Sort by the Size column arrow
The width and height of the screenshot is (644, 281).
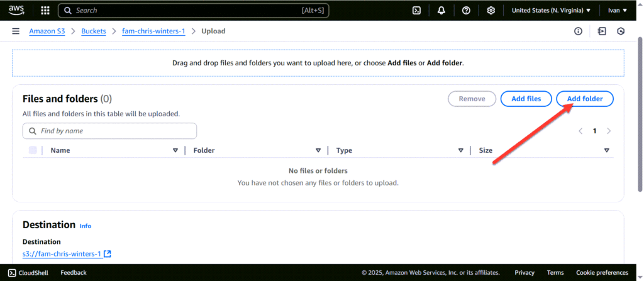point(606,151)
